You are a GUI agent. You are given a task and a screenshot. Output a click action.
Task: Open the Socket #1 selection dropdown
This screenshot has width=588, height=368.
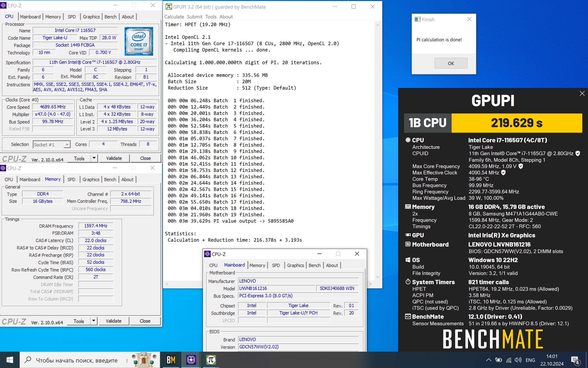pyautogui.click(x=51, y=145)
